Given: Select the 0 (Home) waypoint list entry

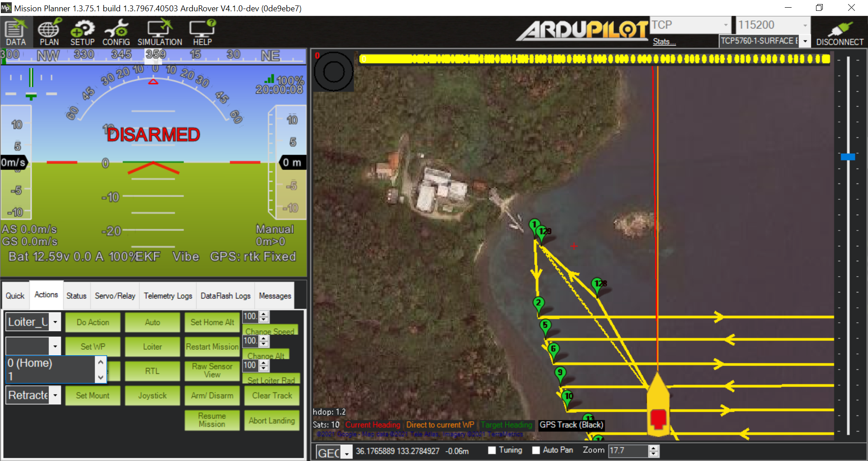Looking at the screenshot, I should click(50, 363).
